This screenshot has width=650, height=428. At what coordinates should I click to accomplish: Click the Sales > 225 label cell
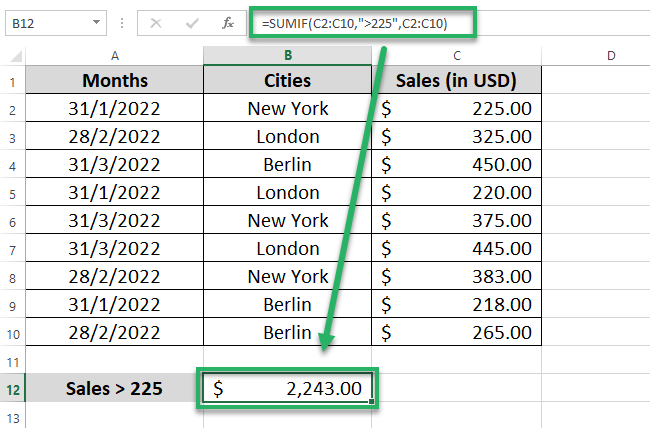[x=115, y=388]
